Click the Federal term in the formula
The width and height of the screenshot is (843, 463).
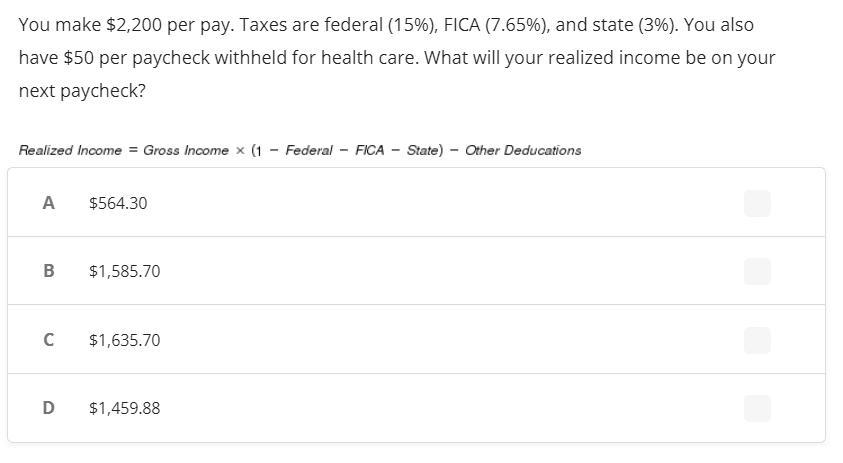point(309,151)
